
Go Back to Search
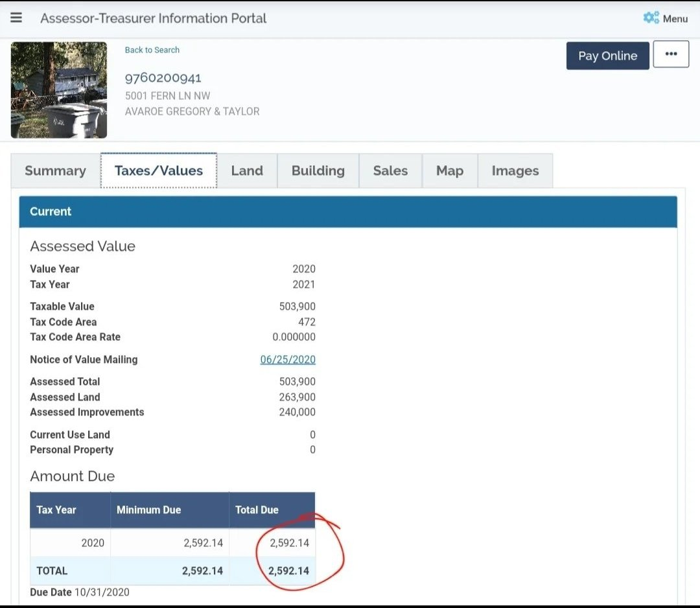152,50
